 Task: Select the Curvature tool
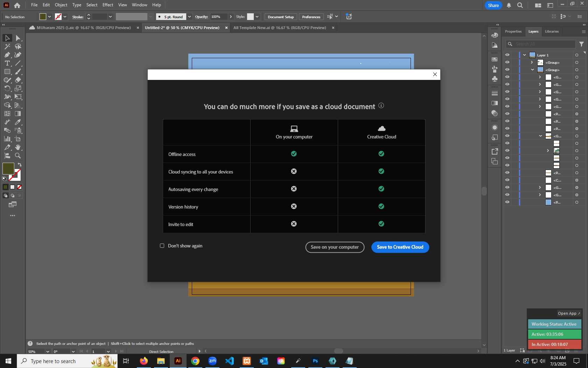pyautogui.click(x=18, y=55)
